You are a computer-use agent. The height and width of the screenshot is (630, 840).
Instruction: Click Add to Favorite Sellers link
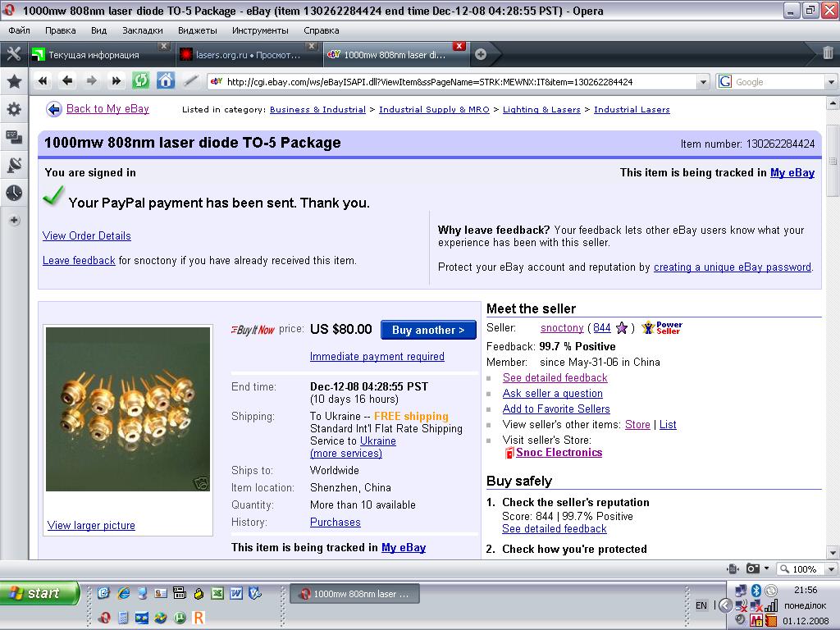click(556, 409)
